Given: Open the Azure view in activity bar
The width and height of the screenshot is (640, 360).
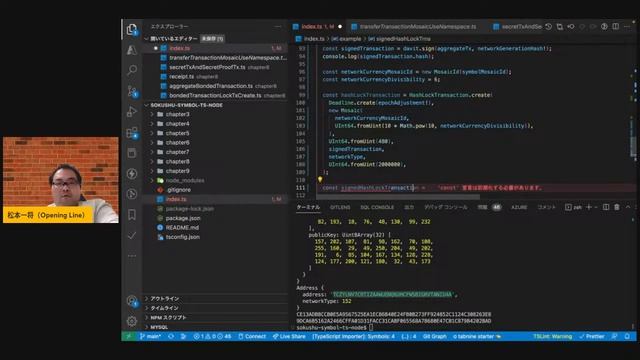Looking at the screenshot, I should [131, 50].
